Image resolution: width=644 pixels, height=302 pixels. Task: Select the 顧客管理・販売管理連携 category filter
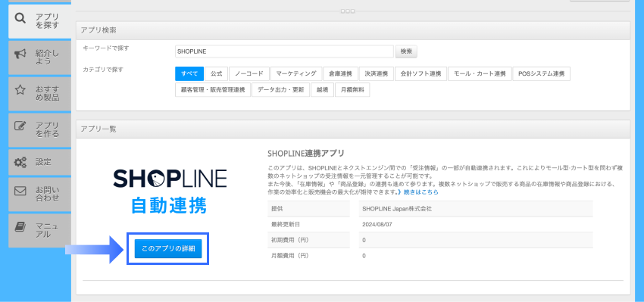click(x=213, y=90)
